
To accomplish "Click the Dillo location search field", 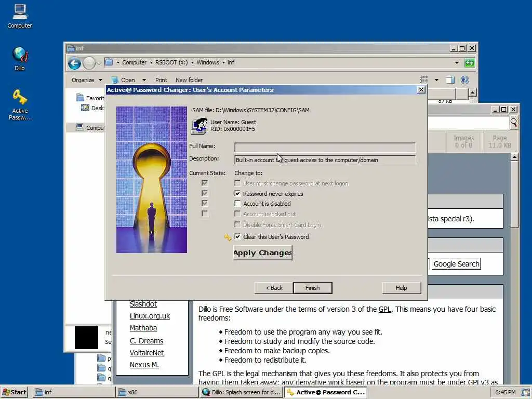I will pos(469,123).
